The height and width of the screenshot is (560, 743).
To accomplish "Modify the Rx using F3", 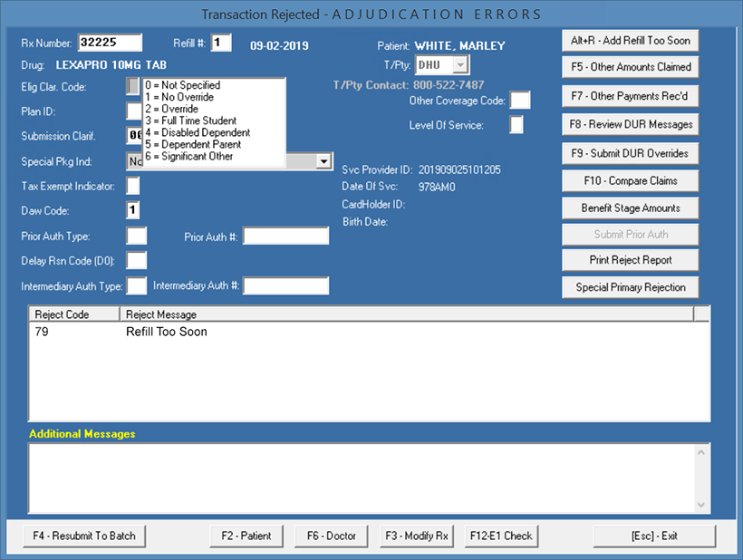I will click(416, 536).
